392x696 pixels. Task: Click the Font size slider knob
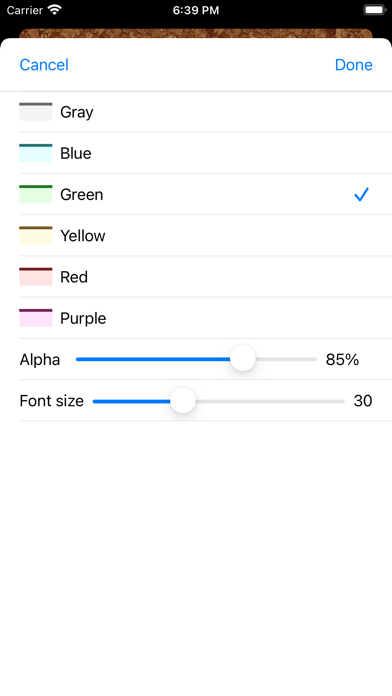point(183,400)
